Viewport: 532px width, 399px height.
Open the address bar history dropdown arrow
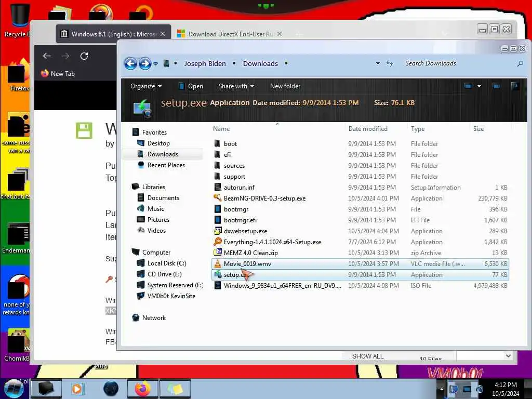[x=378, y=63]
